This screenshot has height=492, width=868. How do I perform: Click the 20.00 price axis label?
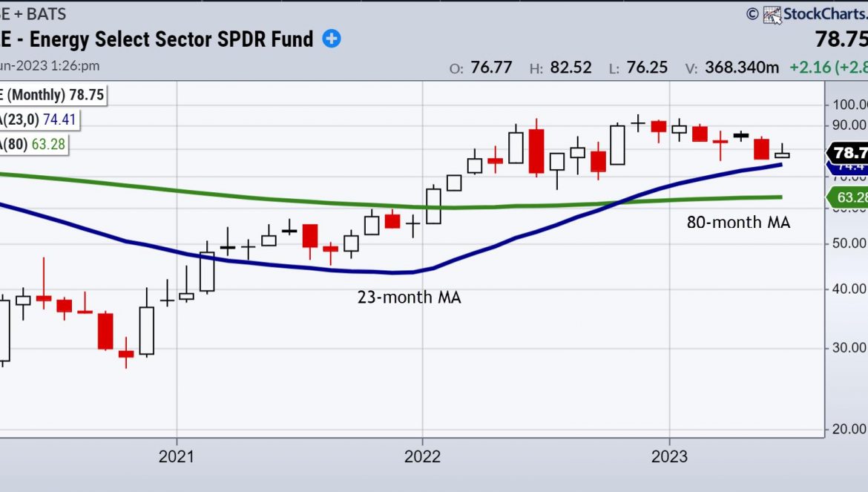point(849,429)
